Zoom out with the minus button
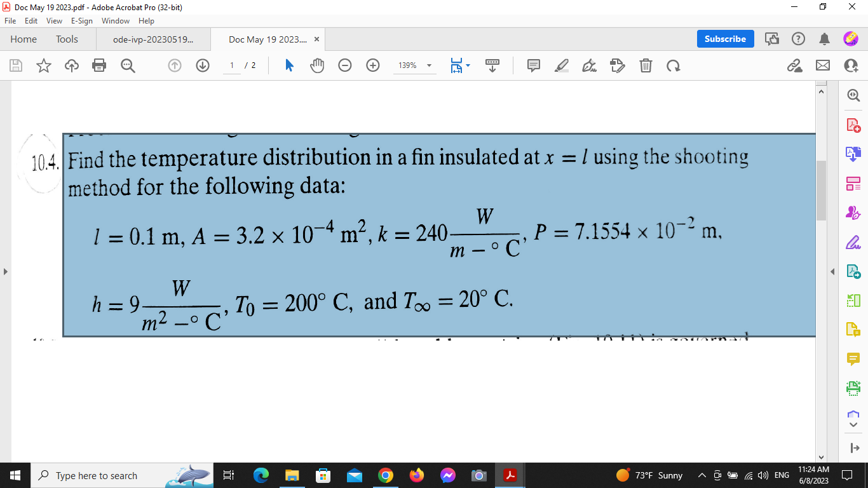868x488 pixels. pos(345,65)
